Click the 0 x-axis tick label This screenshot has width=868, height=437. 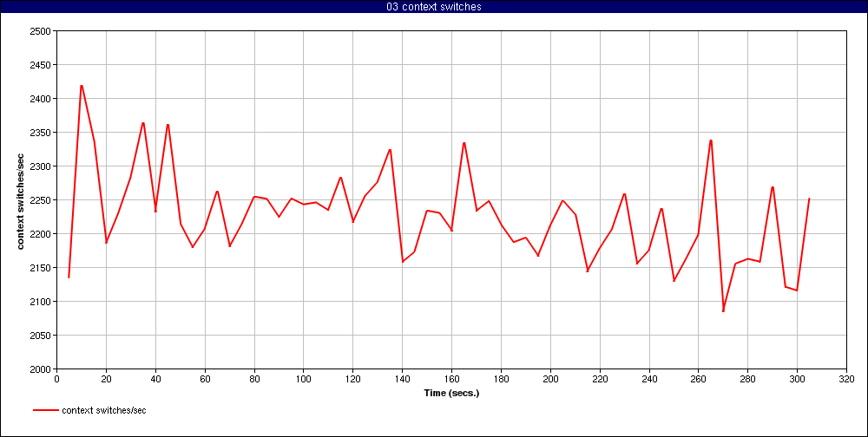[56, 379]
